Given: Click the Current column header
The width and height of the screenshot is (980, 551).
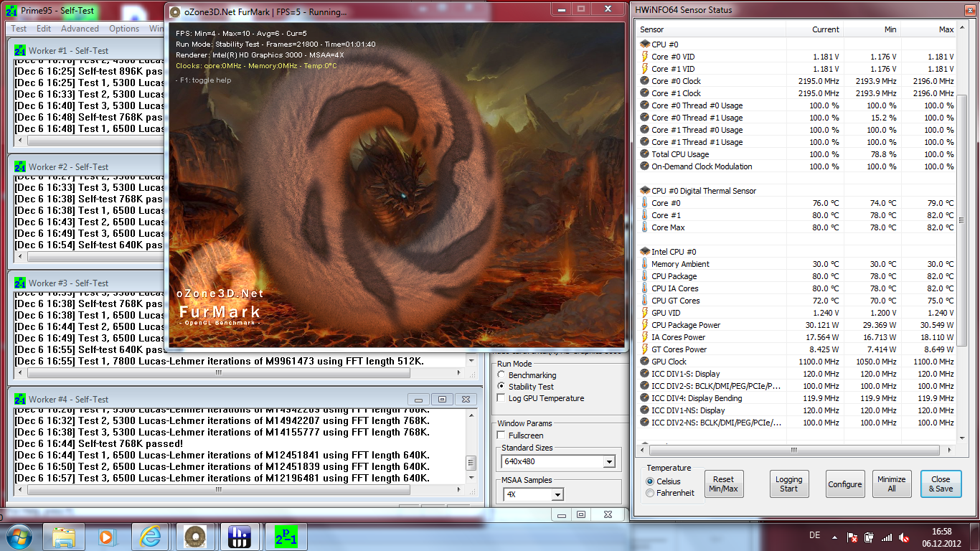Looking at the screenshot, I should pos(814,29).
